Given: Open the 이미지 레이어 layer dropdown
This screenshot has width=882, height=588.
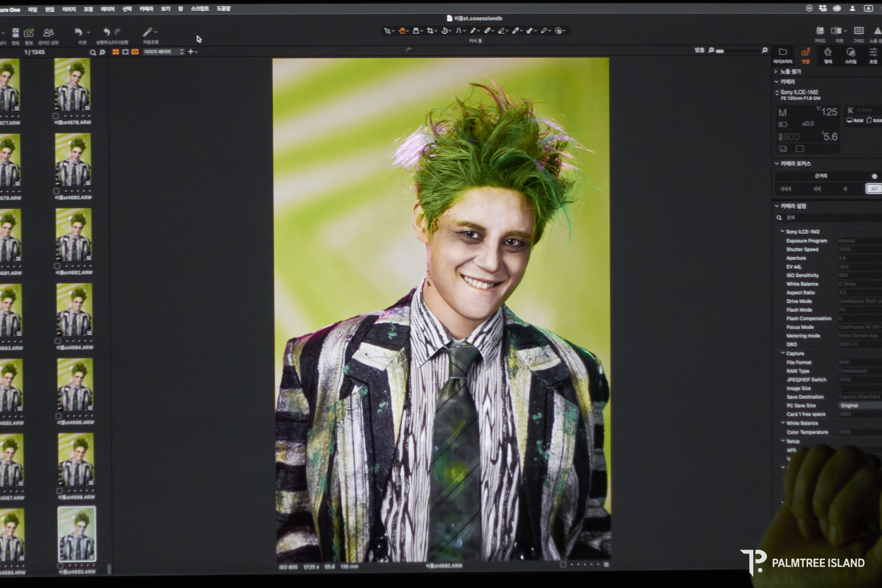Looking at the screenshot, I should (x=163, y=52).
